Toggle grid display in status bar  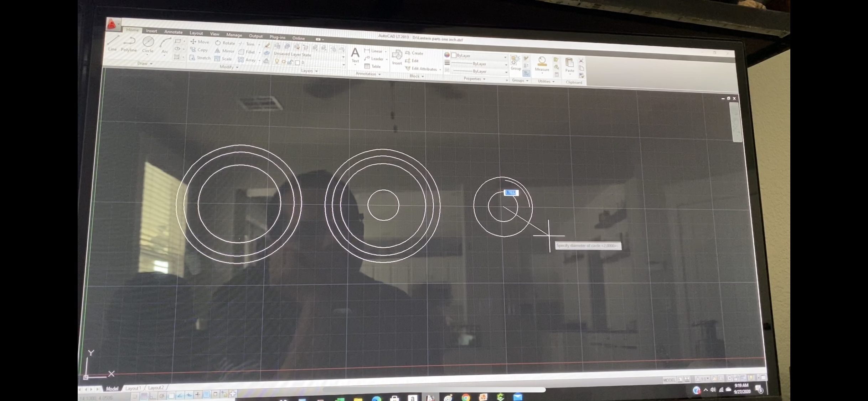[x=144, y=396]
